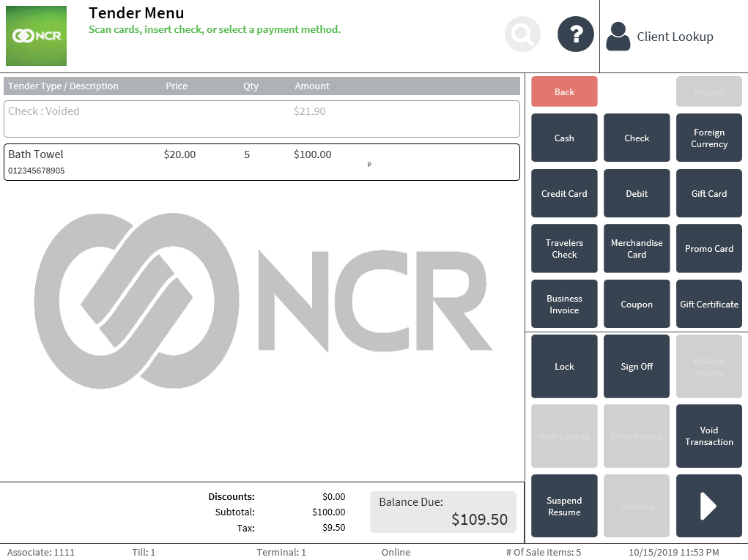Viewport: 748px width, 560px height.
Task: Choose the Promo Card option
Action: 709,248
